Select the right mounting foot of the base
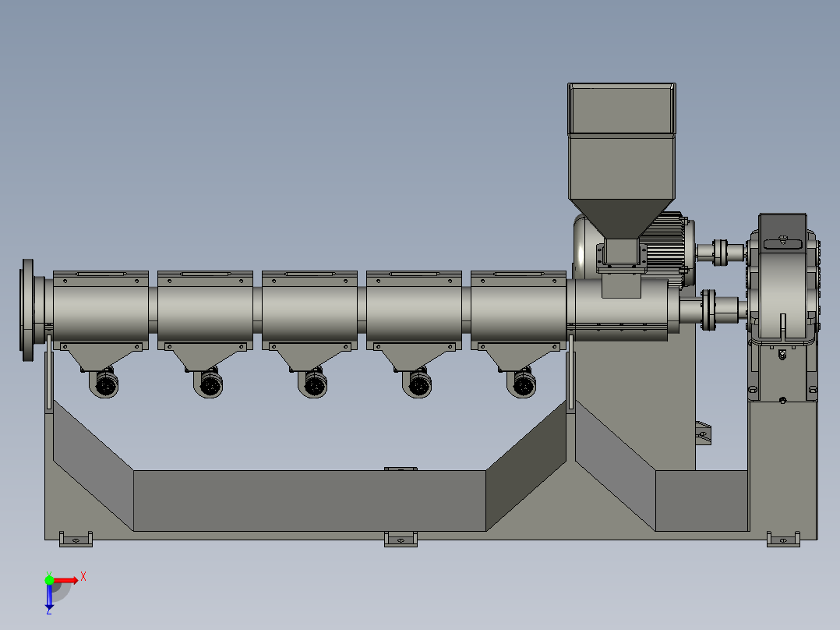 [x=783, y=540]
